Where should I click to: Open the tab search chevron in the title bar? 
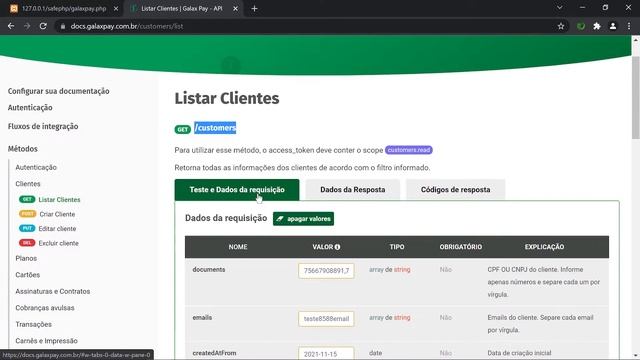point(560,8)
